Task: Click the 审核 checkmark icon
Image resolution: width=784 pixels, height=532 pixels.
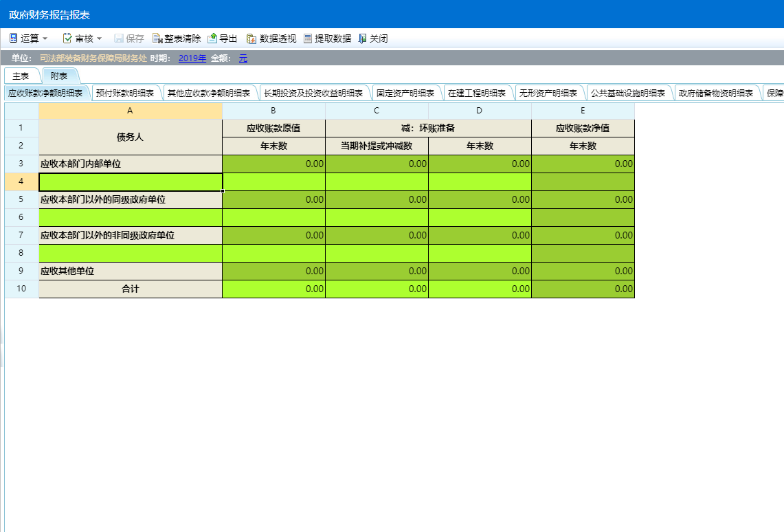Action: click(67, 38)
